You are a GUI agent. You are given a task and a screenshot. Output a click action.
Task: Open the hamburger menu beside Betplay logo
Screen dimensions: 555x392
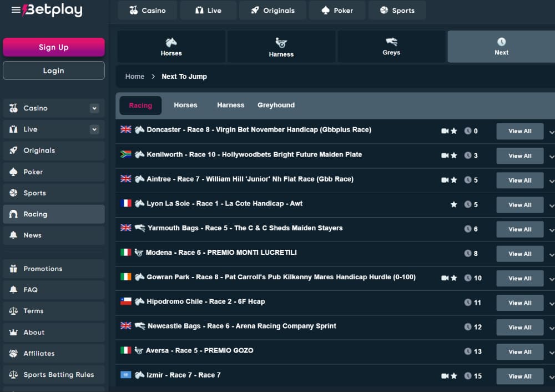point(16,10)
